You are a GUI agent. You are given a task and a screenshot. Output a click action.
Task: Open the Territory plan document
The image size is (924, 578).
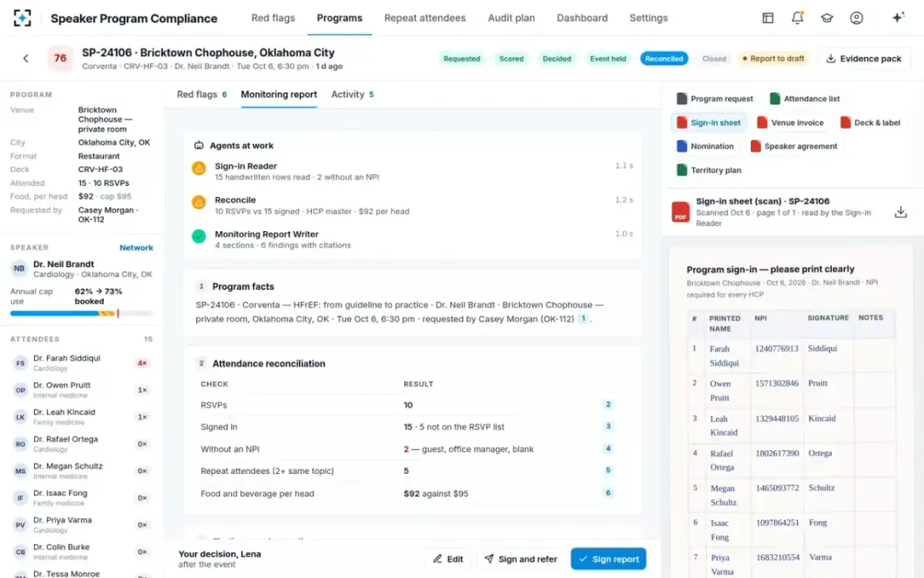709,170
